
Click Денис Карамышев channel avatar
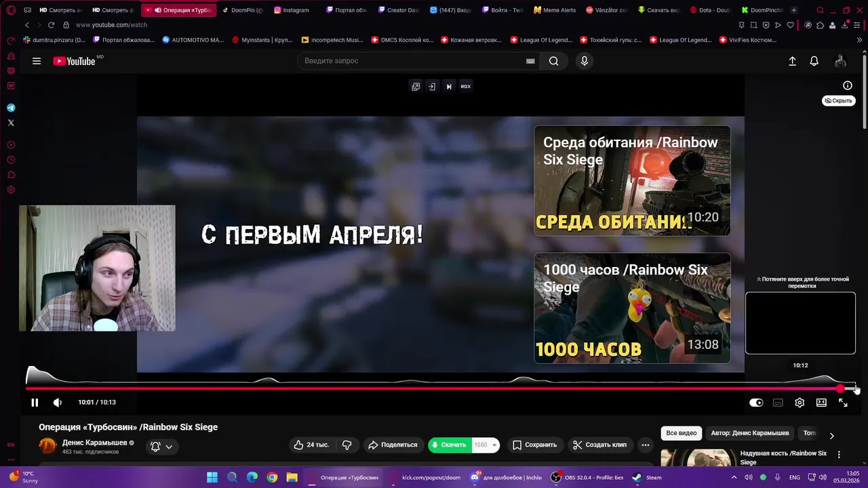[x=47, y=446]
